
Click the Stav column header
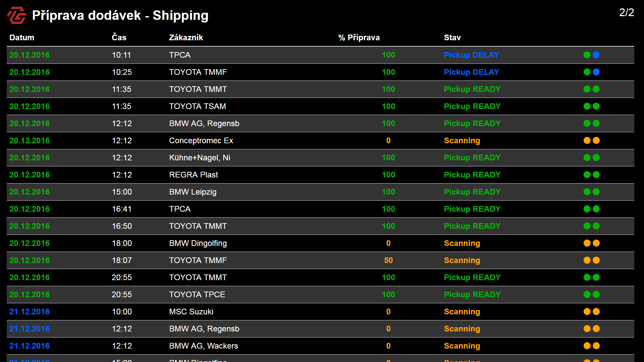click(x=452, y=38)
